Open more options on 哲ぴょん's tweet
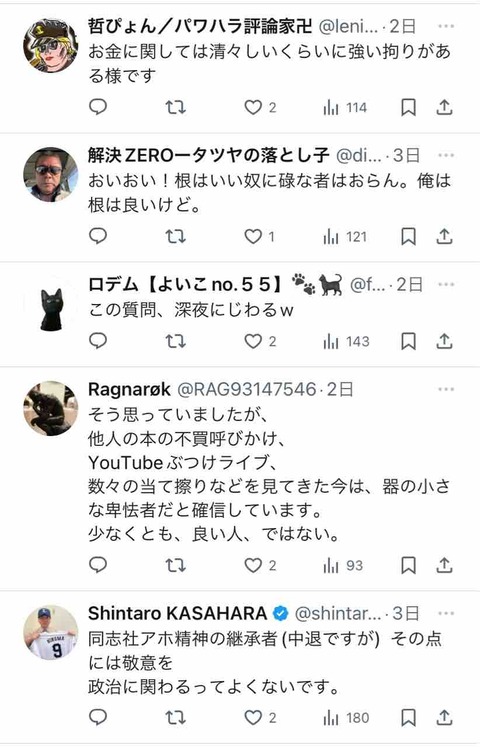Image resolution: width=480 pixels, height=747 pixels. click(x=446, y=26)
